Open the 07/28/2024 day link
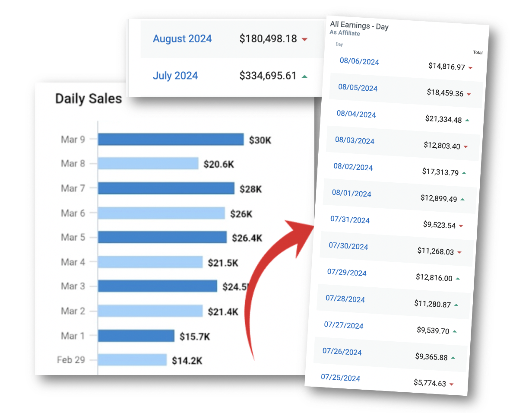 (345, 299)
